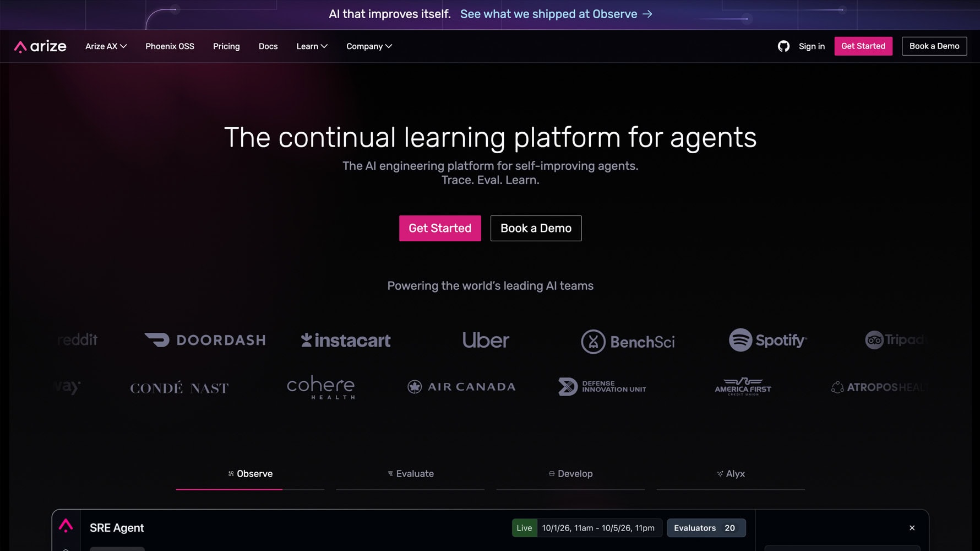The width and height of the screenshot is (980, 551).
Task: Go to the Pricing page
Action: pos(226,46)
